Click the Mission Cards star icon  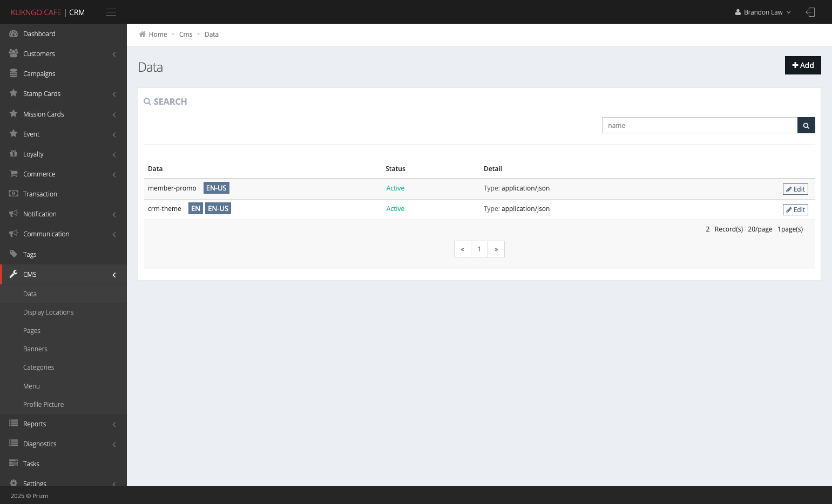[13, 114]
